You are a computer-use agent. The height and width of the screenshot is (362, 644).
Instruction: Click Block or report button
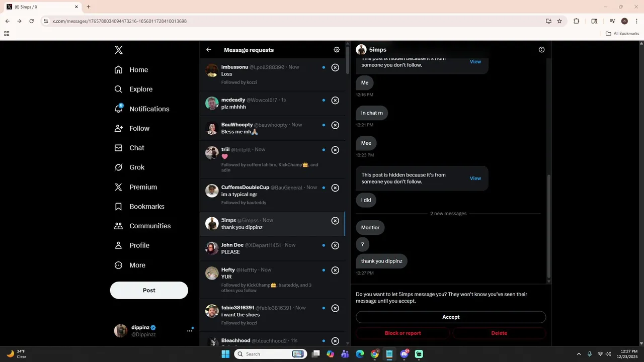[403, 333]
